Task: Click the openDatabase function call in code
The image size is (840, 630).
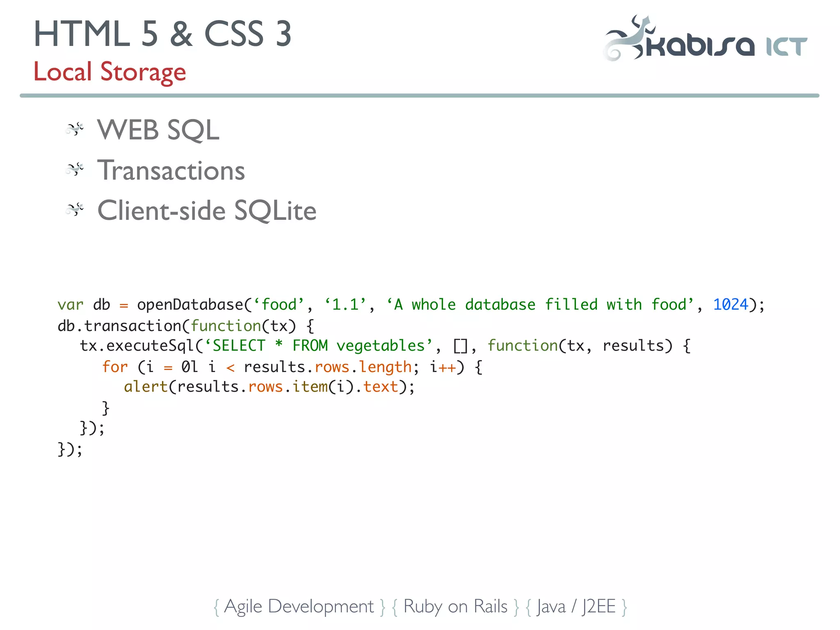Action: 190,305
